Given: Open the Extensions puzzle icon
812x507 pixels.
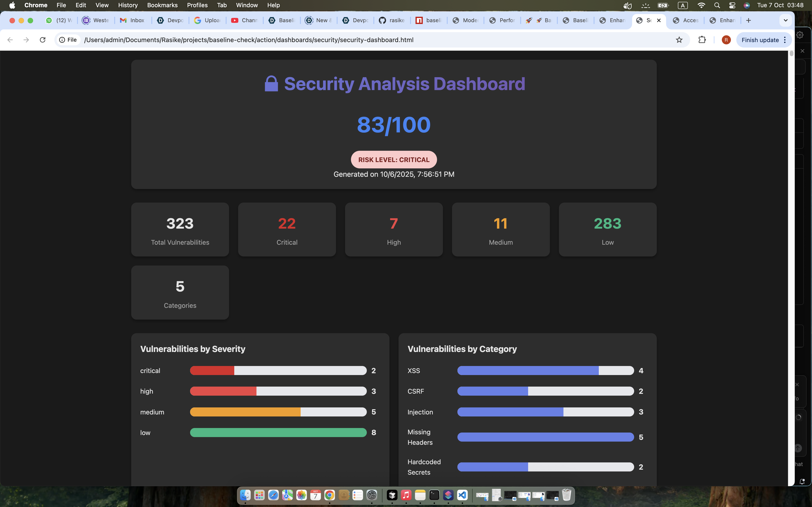Looking at the screenshot, I should pos(702,40).
